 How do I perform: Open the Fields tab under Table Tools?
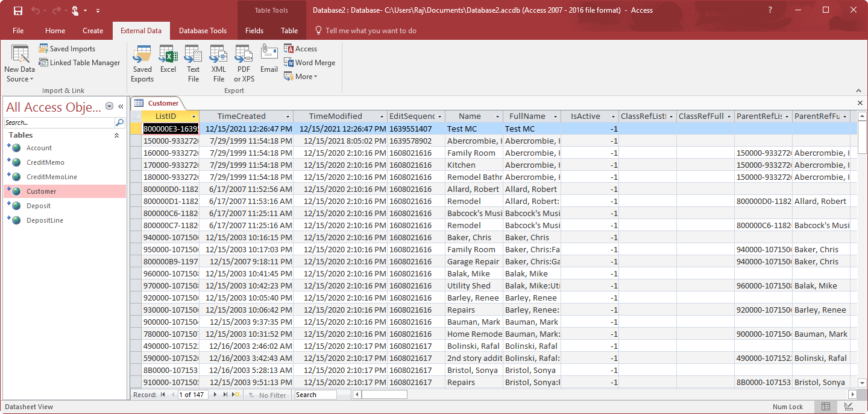point(254,31)
